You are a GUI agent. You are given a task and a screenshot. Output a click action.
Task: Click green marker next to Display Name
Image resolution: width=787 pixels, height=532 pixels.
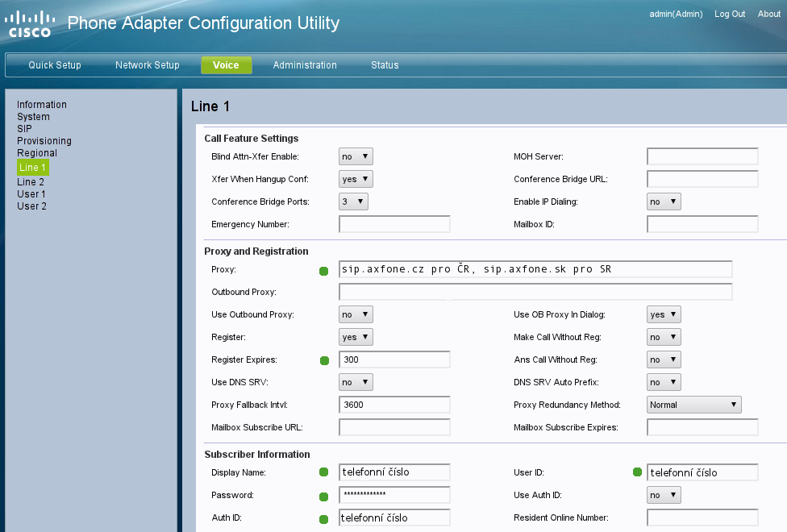pyautogui.click(x=324, y=472)
